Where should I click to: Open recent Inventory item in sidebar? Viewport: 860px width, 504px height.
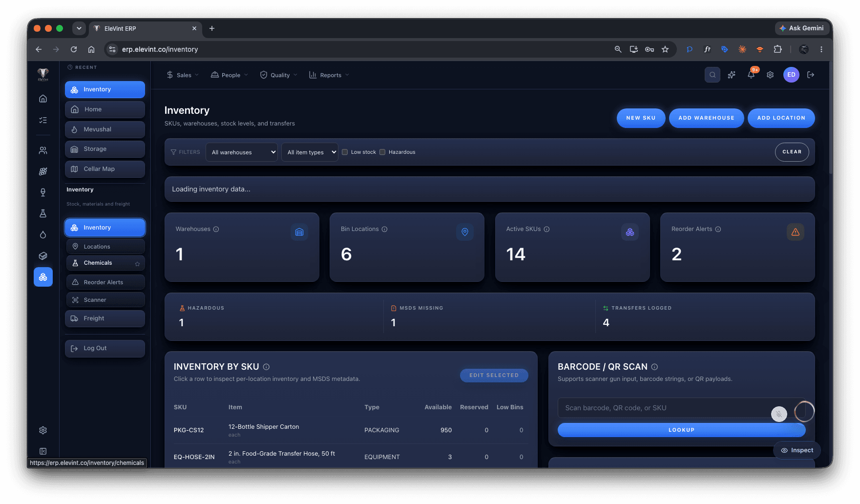[x=105, y=89]
